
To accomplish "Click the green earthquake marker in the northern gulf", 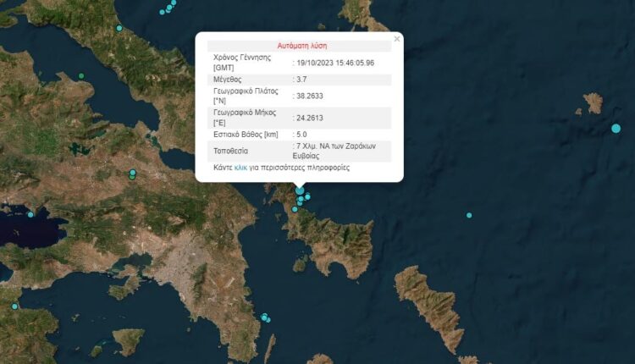I will point(81,76).
